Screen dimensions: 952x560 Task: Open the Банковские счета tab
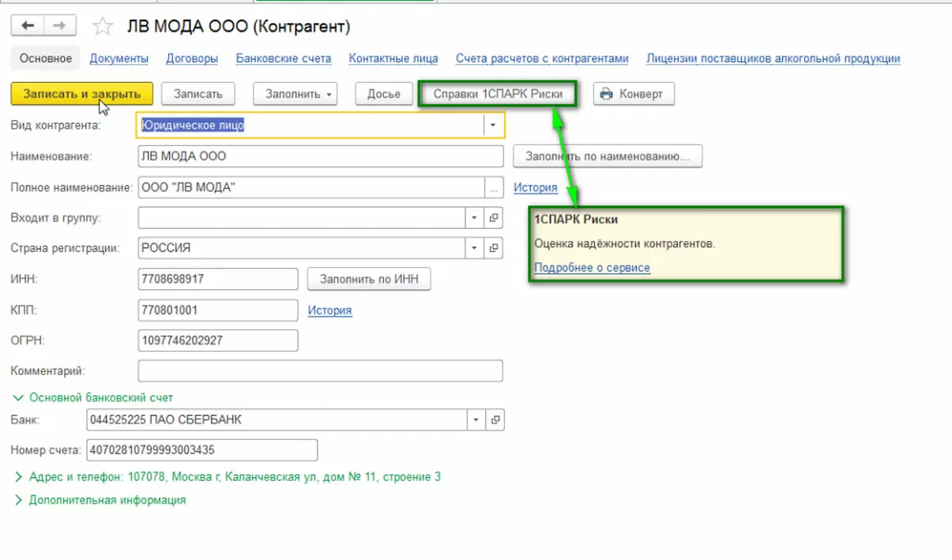click(284, 58)
